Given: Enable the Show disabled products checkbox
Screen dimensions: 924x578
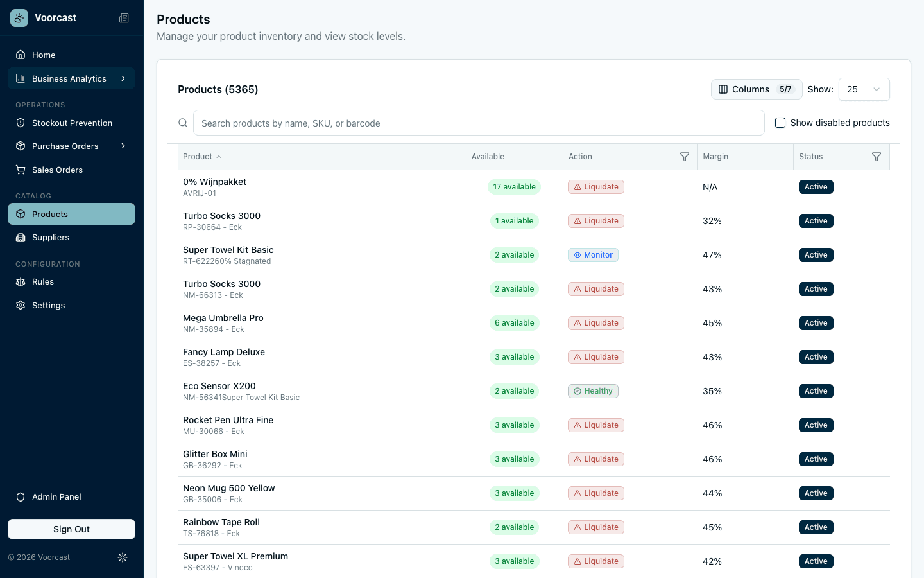Looking at the screenshot, I should pyautogui.click(x=780, y=122).
